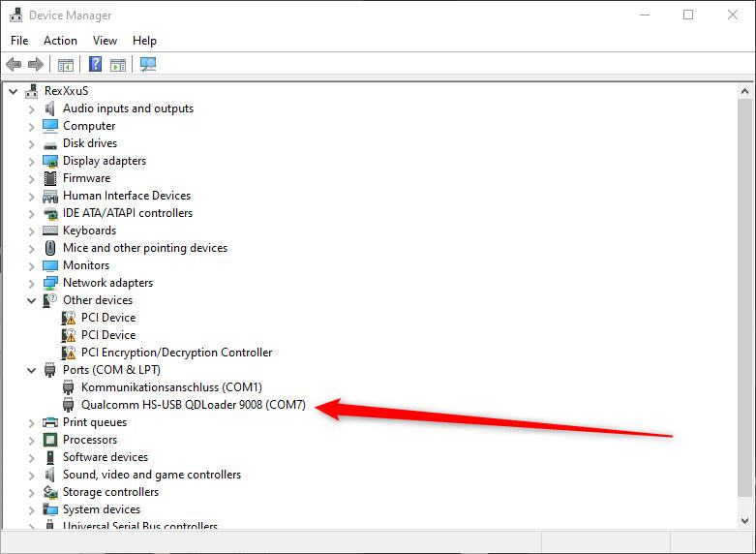Select Qualcomm HS-USB QDLoader 9008 (COM7) device

coord(194,405)
